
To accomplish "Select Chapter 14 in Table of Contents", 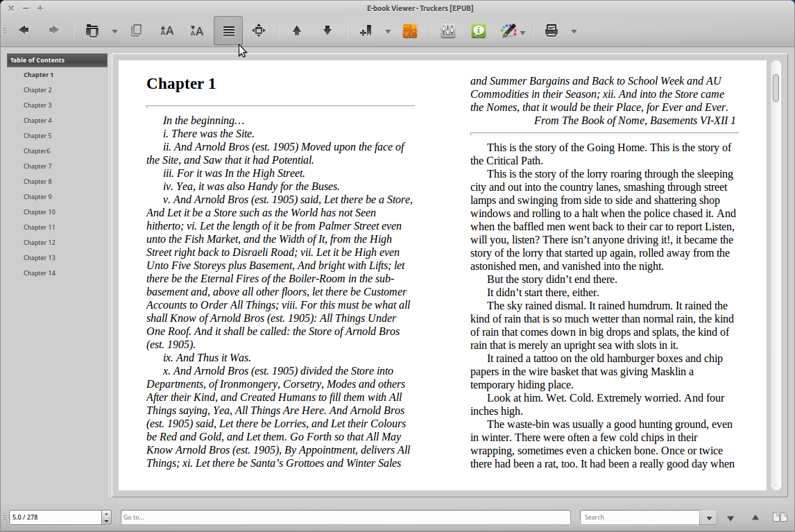I will 40,273.
